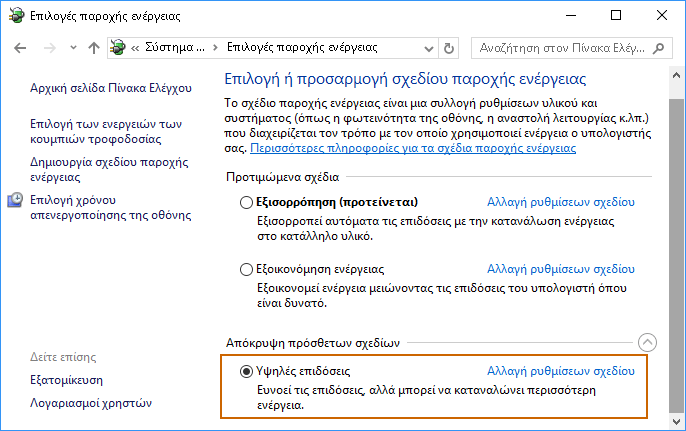
Task: Refresh the Power Options page
Action: click(x=449, y=48)
